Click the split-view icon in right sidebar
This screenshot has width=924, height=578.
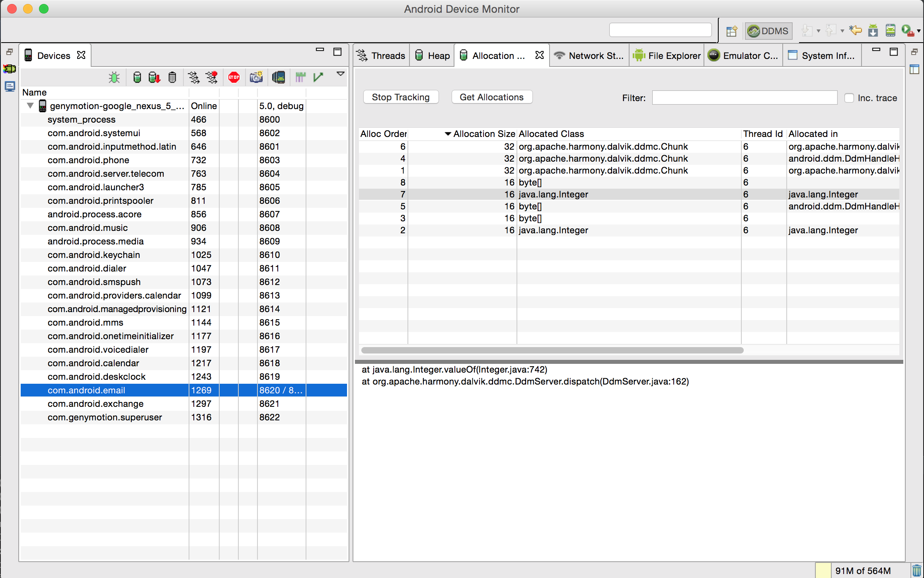point(914,69)
